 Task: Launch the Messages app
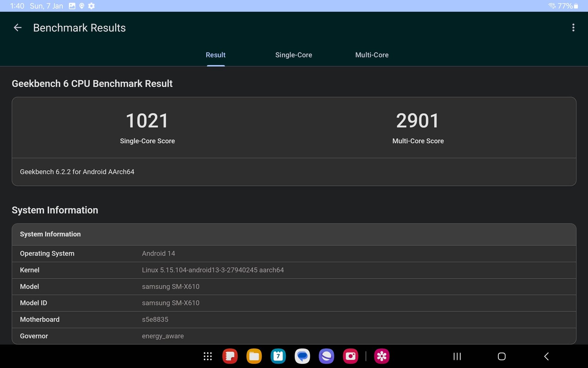pos(302,356)
